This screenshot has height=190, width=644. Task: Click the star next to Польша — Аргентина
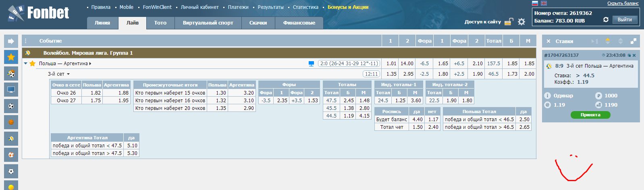click(x=33, y=64)
